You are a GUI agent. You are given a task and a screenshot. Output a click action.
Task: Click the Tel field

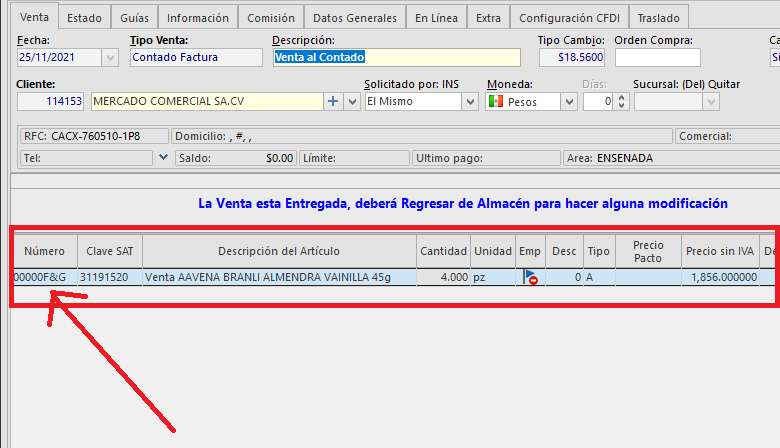(x=86, y=158)
